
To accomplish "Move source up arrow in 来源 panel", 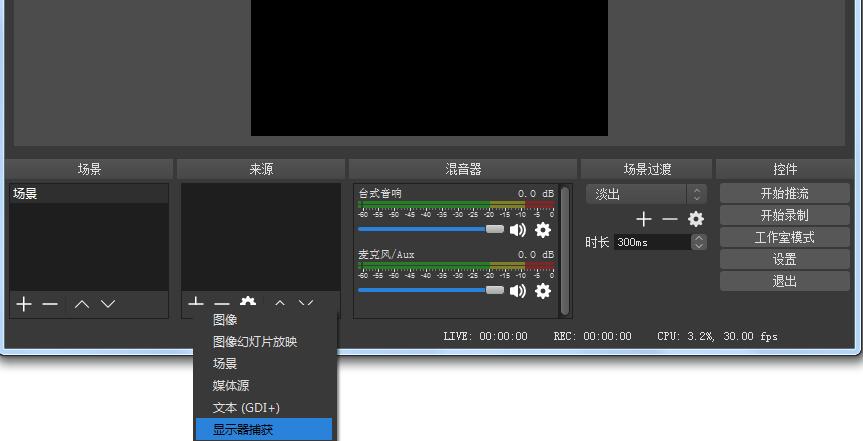I will (x=280, y=302).
